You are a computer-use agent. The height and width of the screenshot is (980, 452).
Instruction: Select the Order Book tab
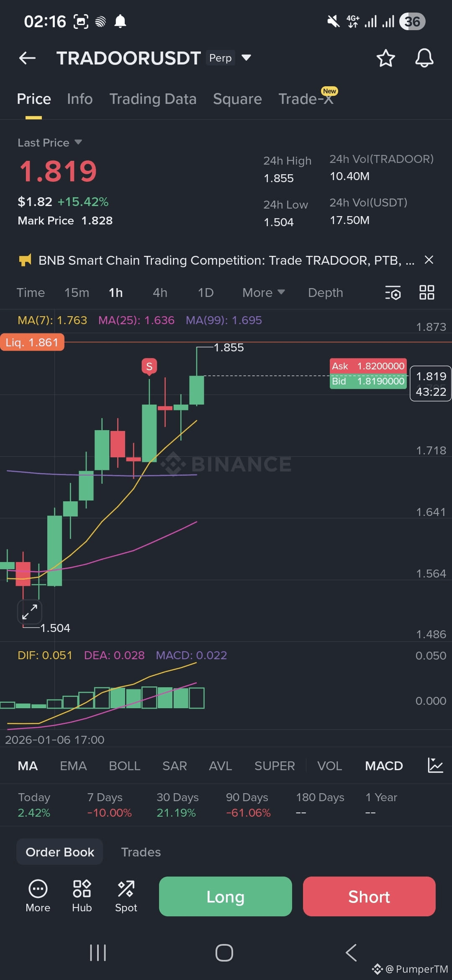point(60,852)
